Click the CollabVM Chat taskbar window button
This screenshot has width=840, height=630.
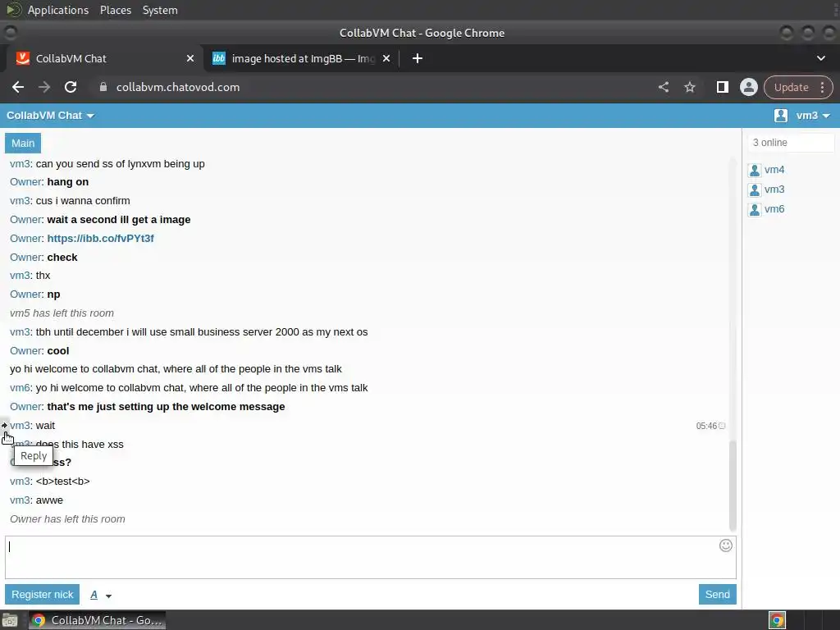[97, 620]
